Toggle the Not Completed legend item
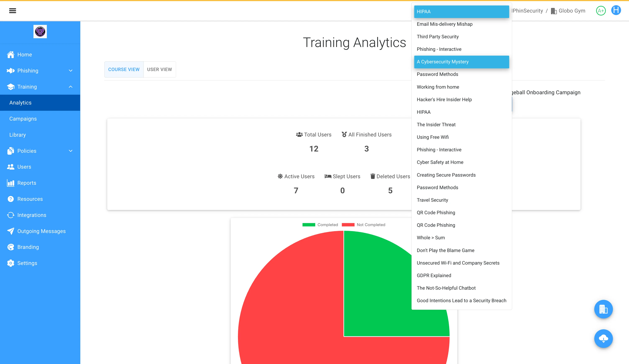The height and width of the screenshot is (364, 629). coord(363,225)
